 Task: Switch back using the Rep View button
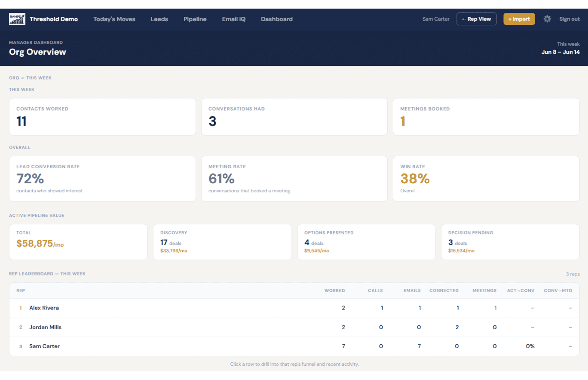pyautogui.click(x=477, y=19)
